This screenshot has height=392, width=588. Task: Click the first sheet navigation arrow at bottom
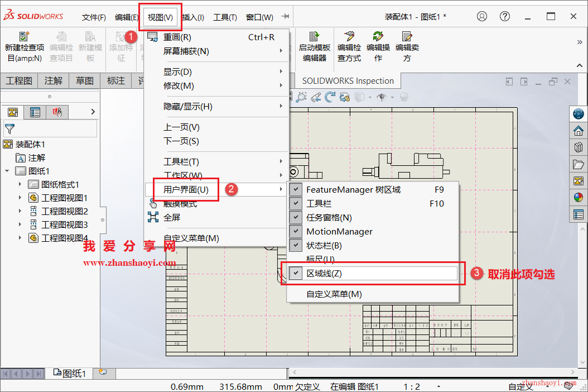pos(6,373)
